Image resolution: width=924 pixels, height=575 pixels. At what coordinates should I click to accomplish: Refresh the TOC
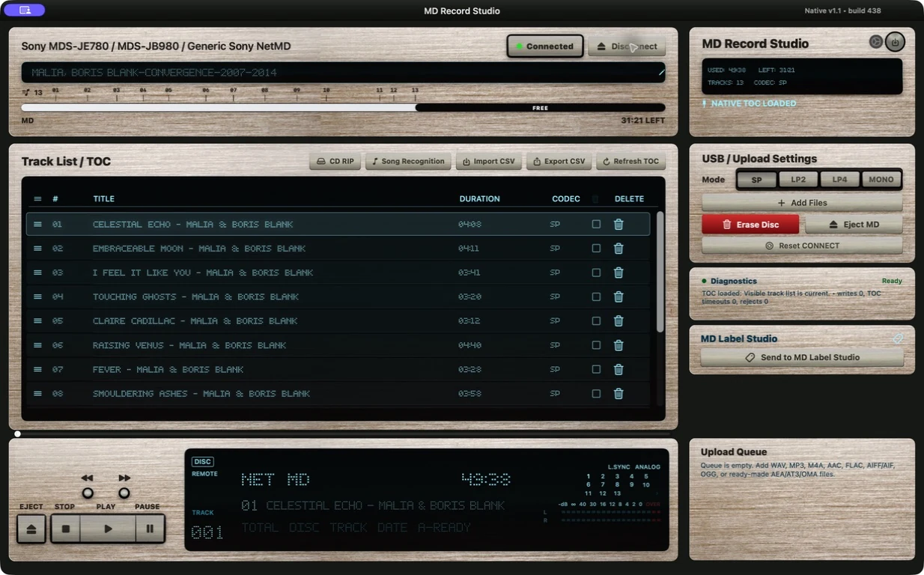click(630, 161)
